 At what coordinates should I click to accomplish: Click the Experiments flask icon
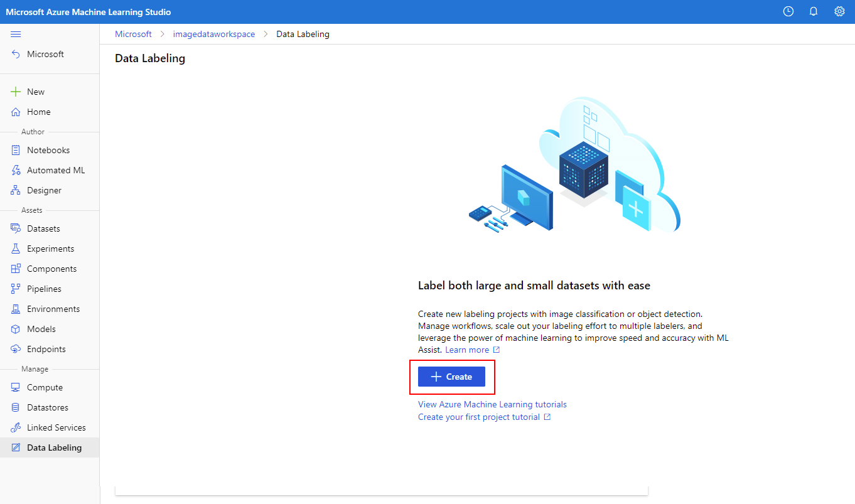tap(16, 249)
